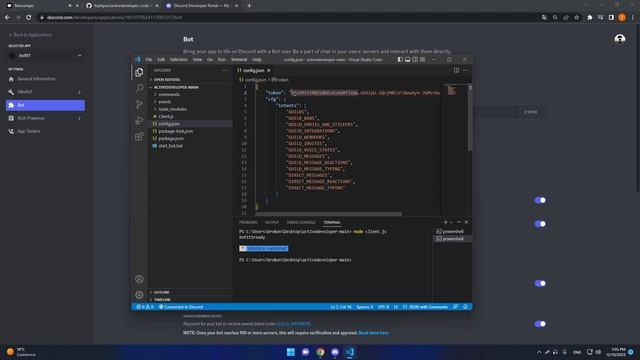Screen dimensions: 640x360
Task: Open the Accounts icon in VS Code activity bar
Action: click(x=139, y=279)
